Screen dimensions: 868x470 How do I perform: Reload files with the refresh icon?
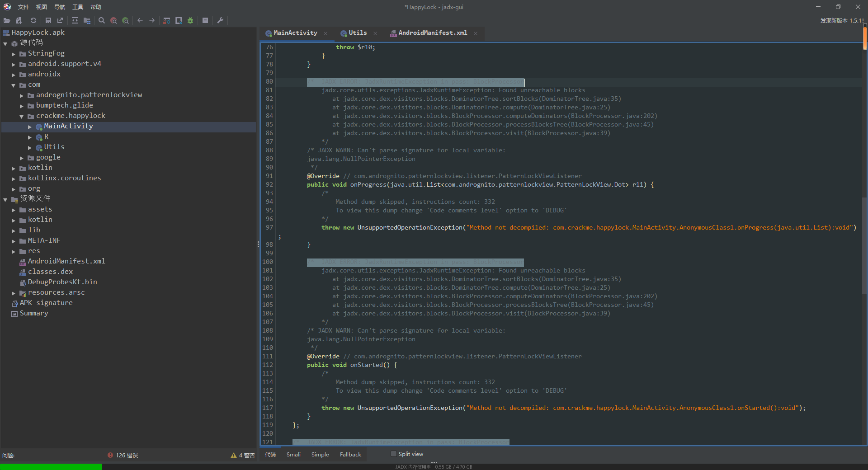(33, 20)
